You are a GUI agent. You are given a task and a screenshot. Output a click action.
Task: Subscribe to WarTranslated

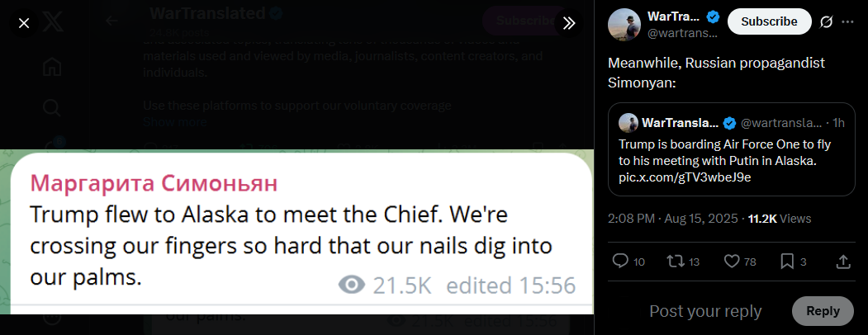[769, 21]
